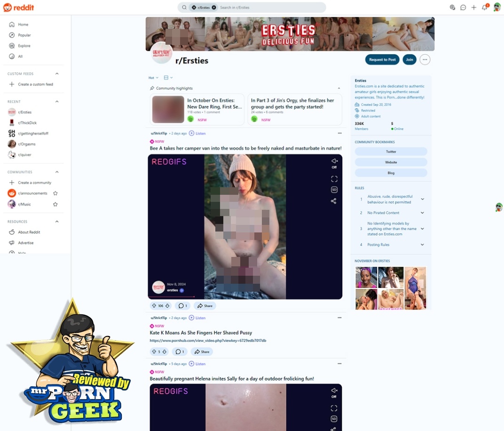504x431 pixels.
Task: Click the create post plus icon
Action: tap(474, 8)
